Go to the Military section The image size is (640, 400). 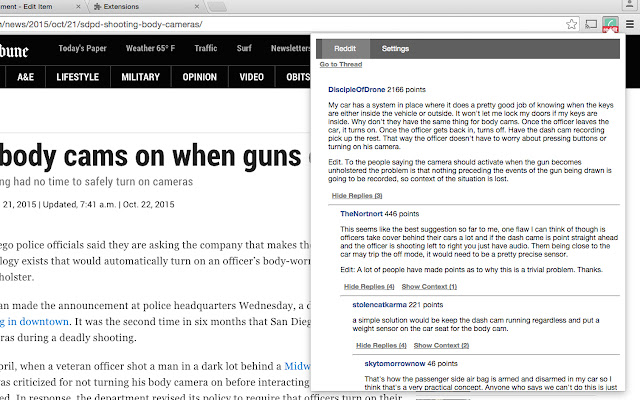[x=140, y=76]
